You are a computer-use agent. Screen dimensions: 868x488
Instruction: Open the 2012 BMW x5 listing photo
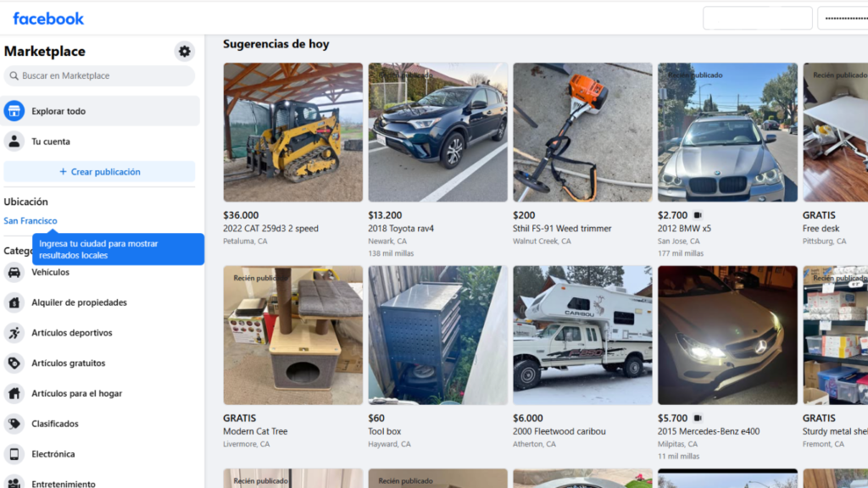click(x=727, y=132)
